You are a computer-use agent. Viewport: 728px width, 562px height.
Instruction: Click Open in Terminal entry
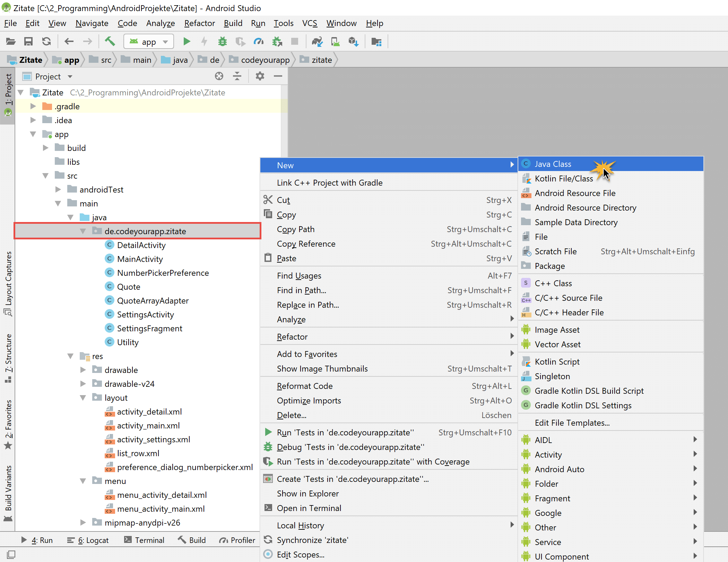[389, 508]
